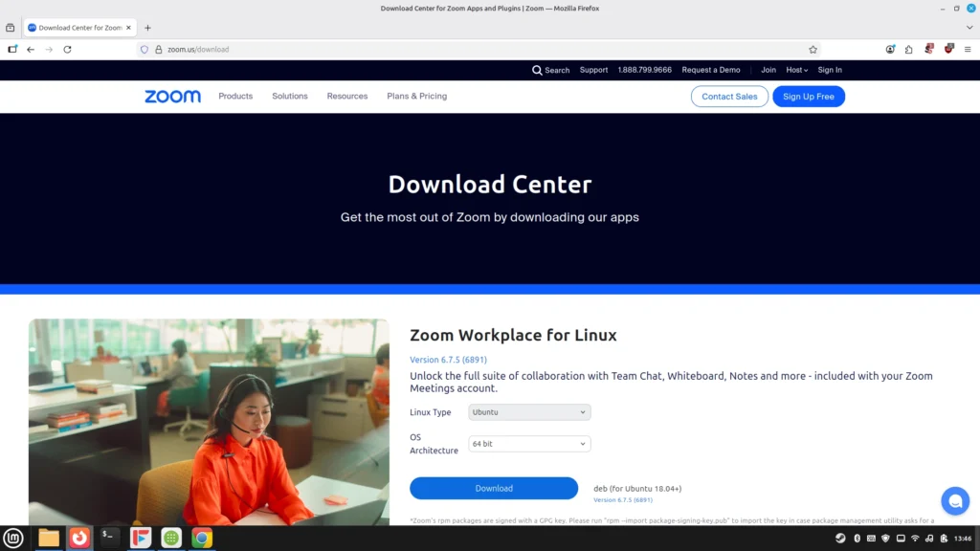Open the Linux Type Ubuntu dropdown
Viewport: 980px width, 551px height.
coord(527,411)
